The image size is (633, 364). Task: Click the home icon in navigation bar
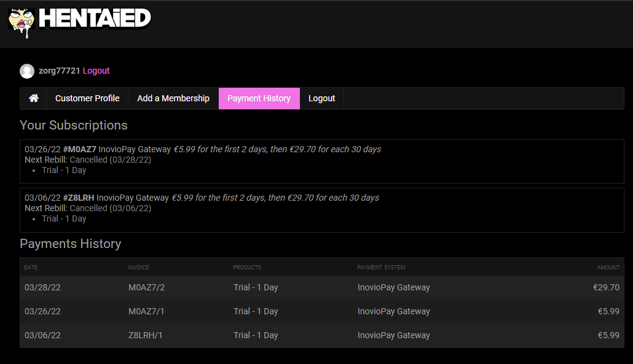(34, 98)
